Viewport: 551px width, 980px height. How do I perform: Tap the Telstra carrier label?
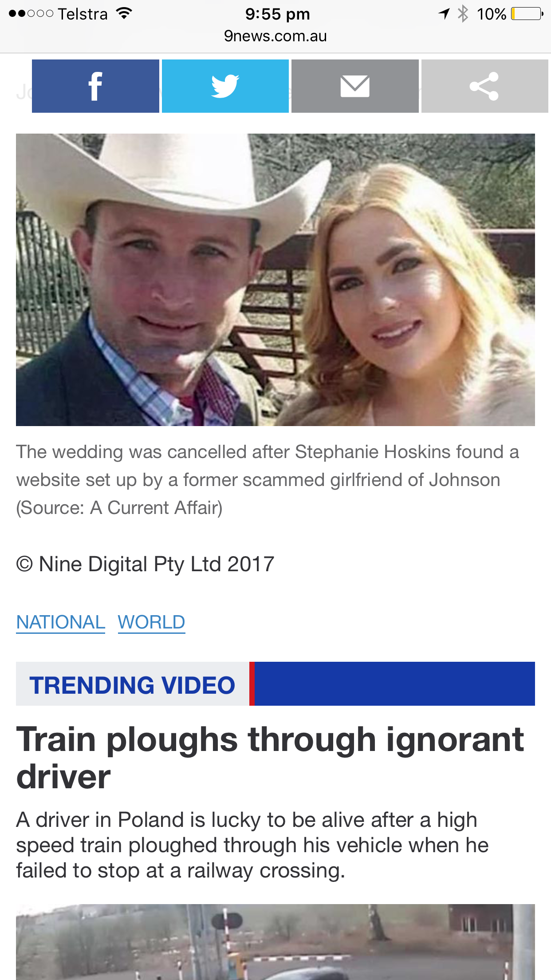tap(83, 14)
